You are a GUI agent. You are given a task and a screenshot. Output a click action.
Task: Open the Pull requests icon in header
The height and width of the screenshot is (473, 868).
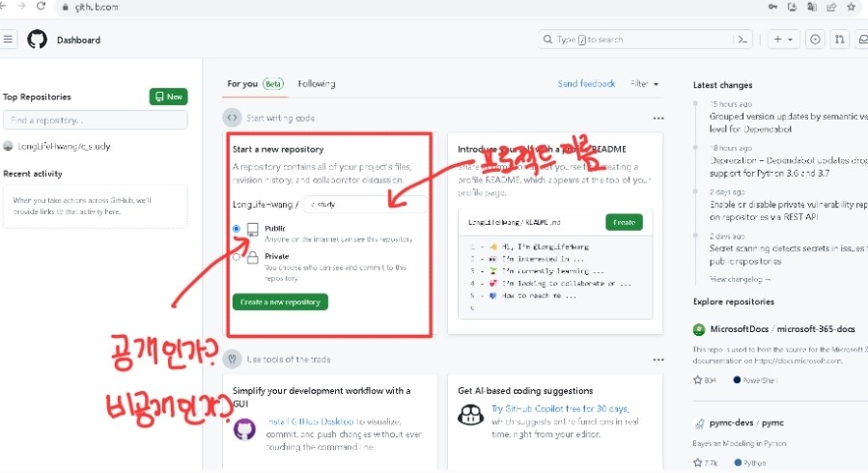[x=839, y=40]
